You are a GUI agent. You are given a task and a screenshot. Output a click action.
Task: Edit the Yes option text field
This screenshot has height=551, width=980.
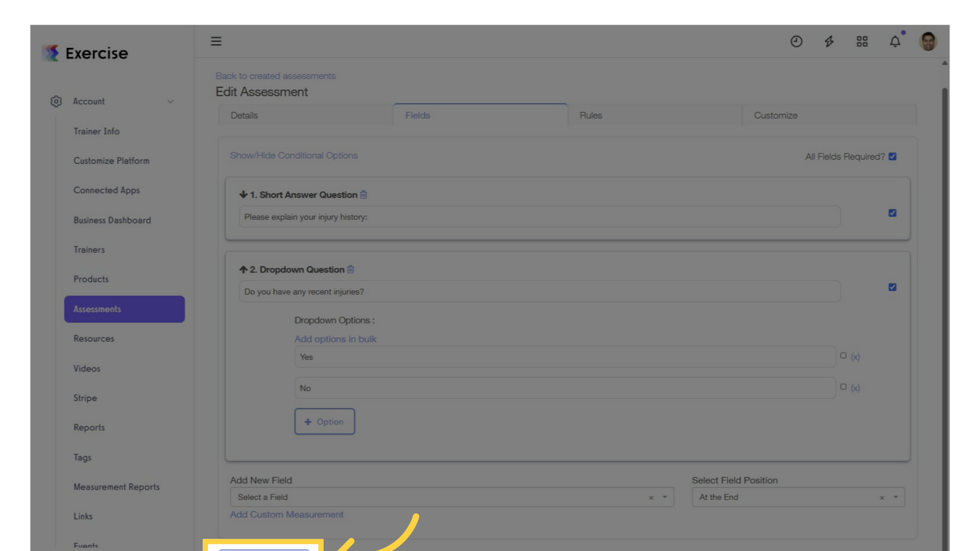pos(565,357)
